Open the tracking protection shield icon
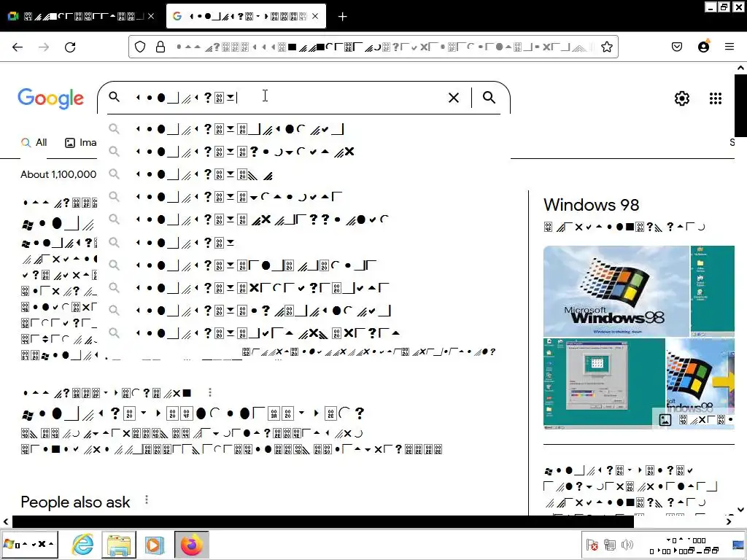The height and width of the screenshot is (560, 747). [x=139, y=47]
